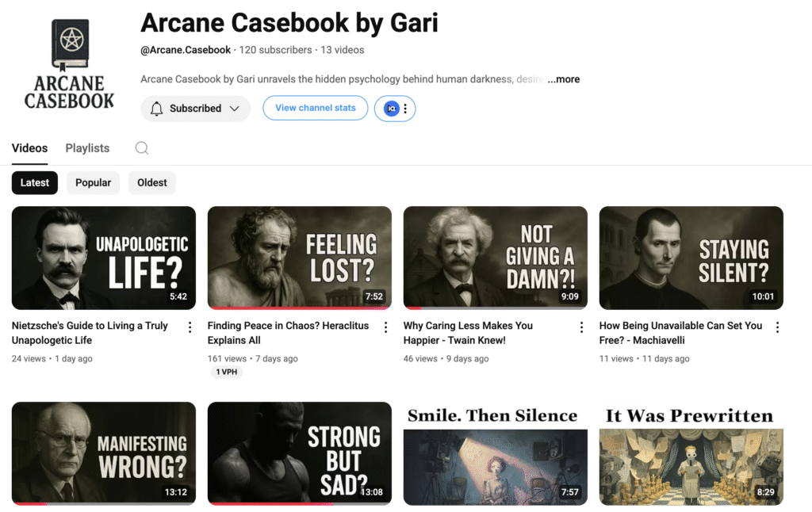
Task: Switch to the Videos tab
Action: 29,148
